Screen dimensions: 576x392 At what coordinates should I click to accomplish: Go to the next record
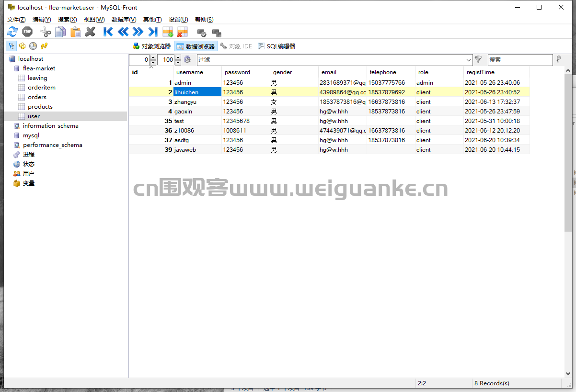click(x=138, y=32)
